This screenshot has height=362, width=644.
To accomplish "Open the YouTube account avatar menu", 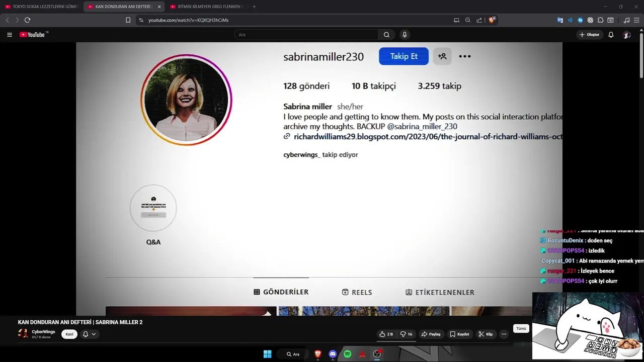I will coord(627,35).
